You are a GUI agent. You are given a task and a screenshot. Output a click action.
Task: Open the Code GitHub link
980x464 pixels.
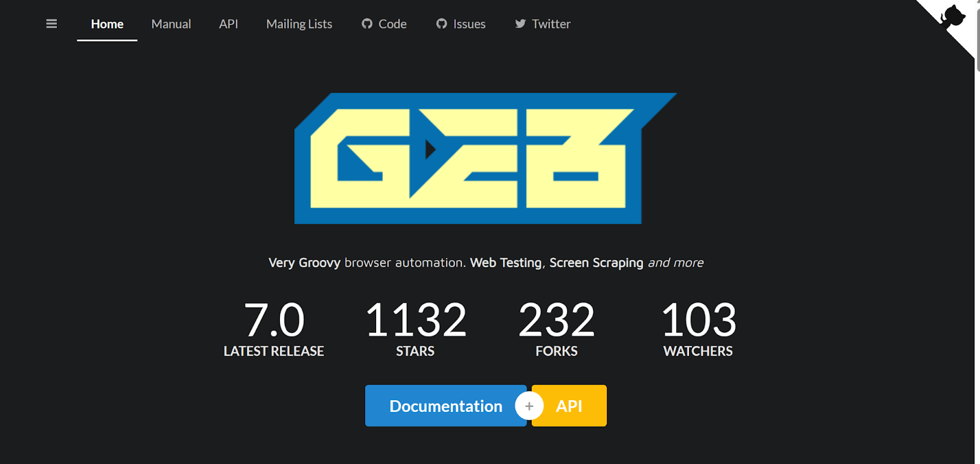[x=384, y=24]
